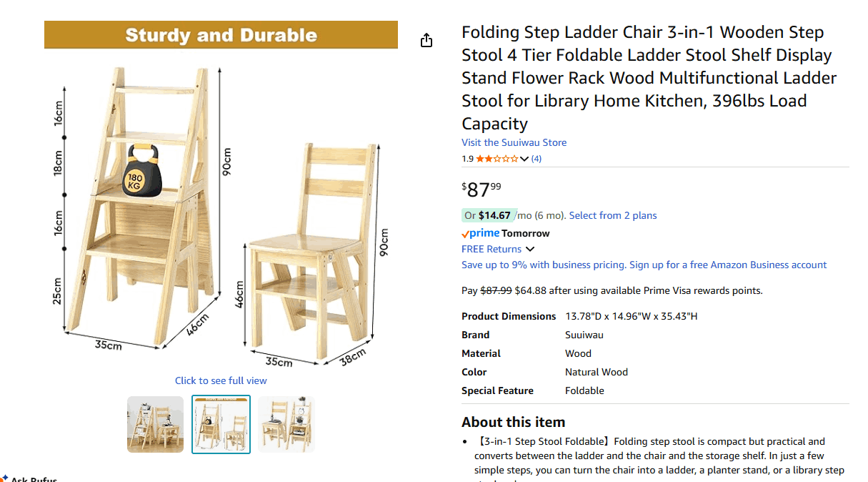Click the FREE Returns link text

click(492, 249)
